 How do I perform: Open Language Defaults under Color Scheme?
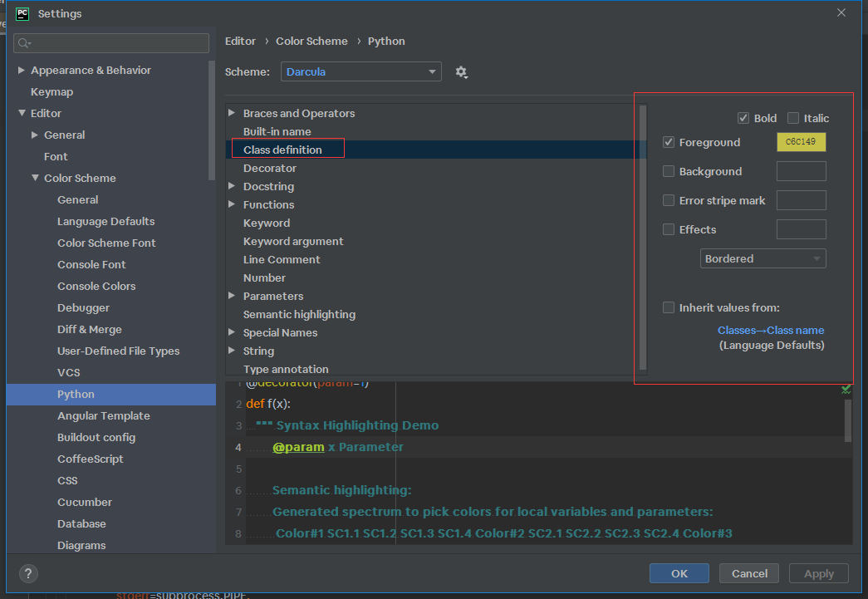tap(105, 222)
